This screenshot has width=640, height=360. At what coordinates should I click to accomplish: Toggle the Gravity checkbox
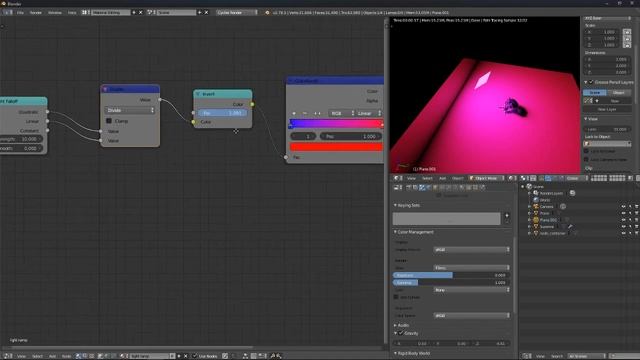click(401, 333)
